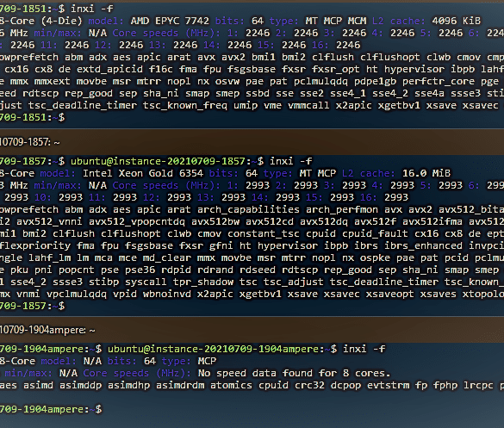The width and height of the screenshot is (504, 428).
Task: Click the 'vpclmulqdq' flag
Action: click(x=77, y=294)
